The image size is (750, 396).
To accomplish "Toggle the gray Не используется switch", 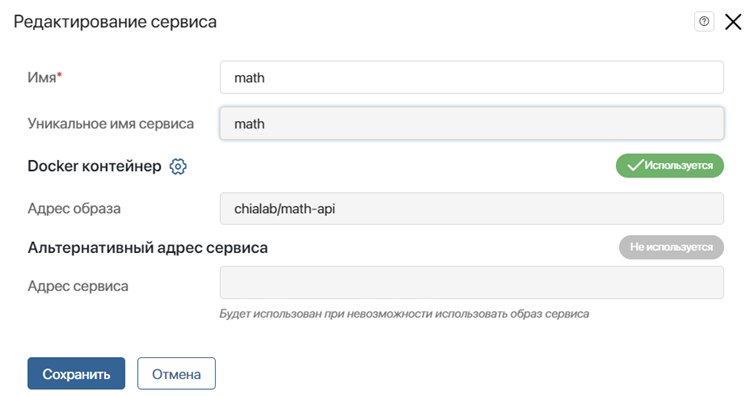I will pyautogui.click(x=671, y=247).
